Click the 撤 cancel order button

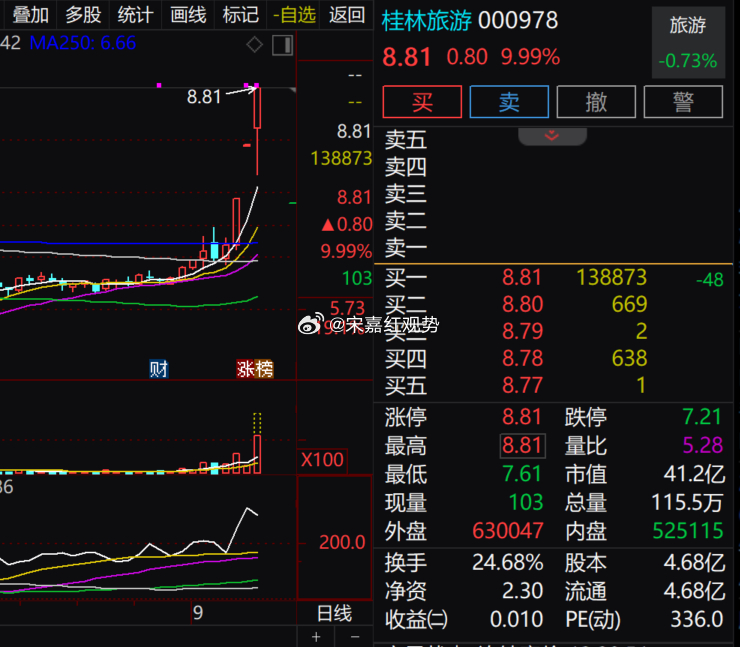pos(596,101)
